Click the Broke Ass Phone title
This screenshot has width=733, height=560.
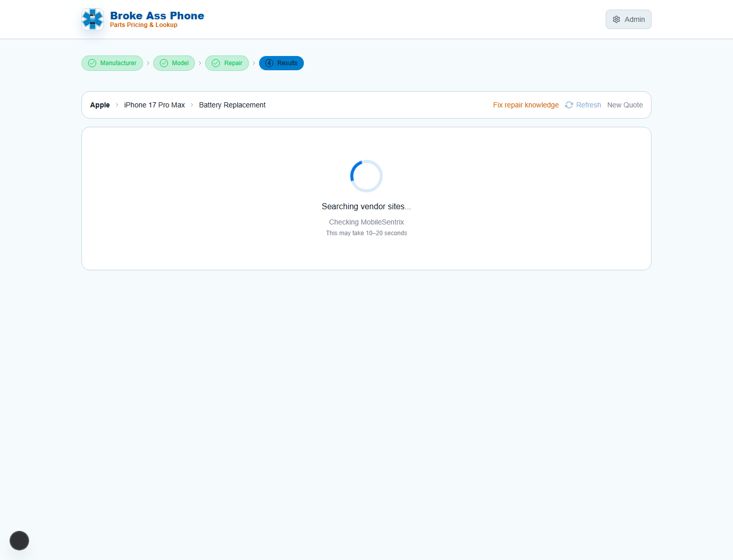coord(157,16)
